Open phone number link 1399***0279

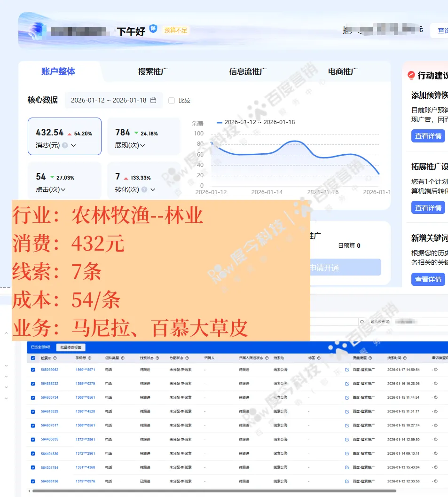click(x=85, y=384)
